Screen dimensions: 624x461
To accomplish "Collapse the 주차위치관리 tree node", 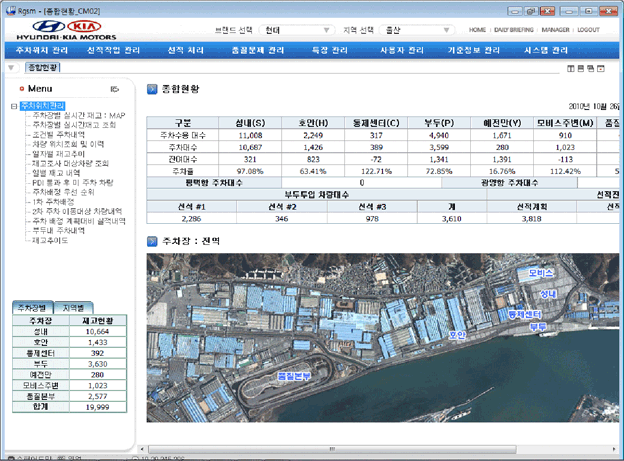I will click(13, 106).
